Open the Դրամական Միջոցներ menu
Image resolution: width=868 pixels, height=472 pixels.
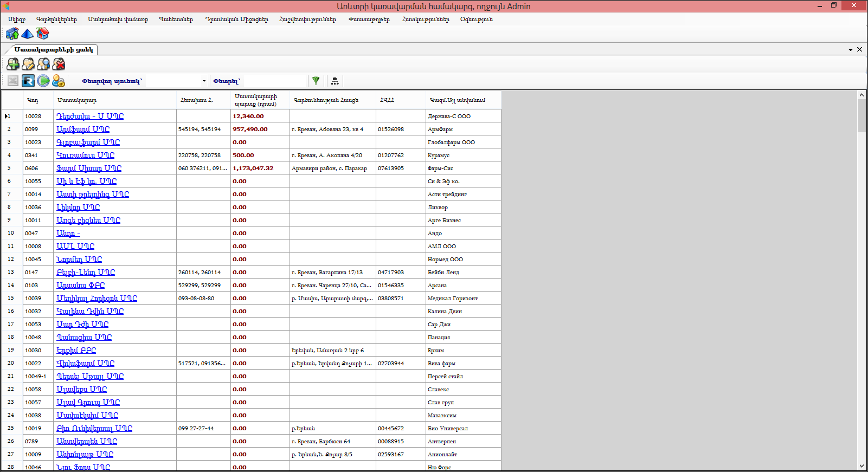pyautogui.click(x=236, y=20)
